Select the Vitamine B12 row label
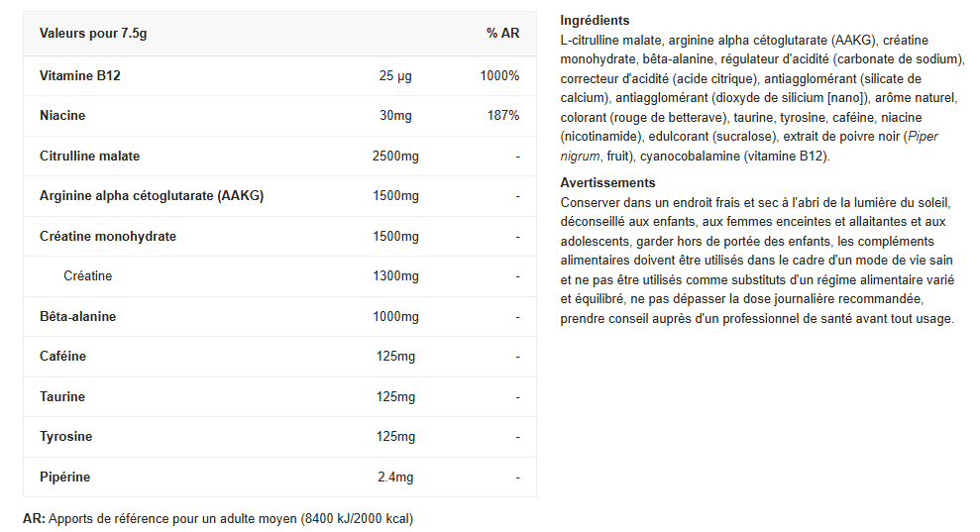The image size is (980, 532). 80,76
